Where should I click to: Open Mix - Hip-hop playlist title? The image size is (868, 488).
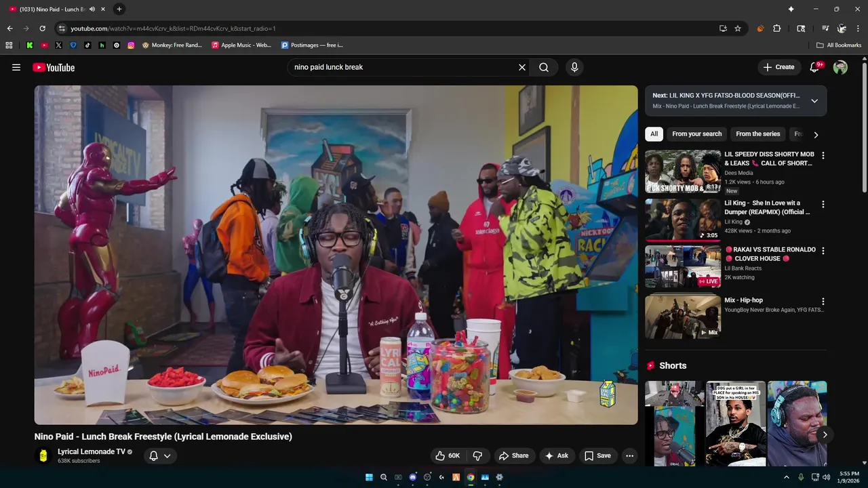tap(743, 300)
